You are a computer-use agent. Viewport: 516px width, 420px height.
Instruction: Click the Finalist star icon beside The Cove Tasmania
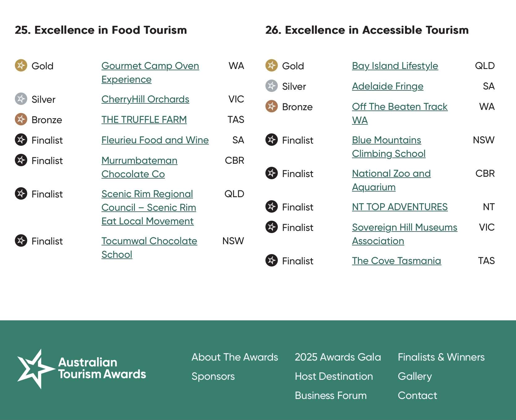272,261
